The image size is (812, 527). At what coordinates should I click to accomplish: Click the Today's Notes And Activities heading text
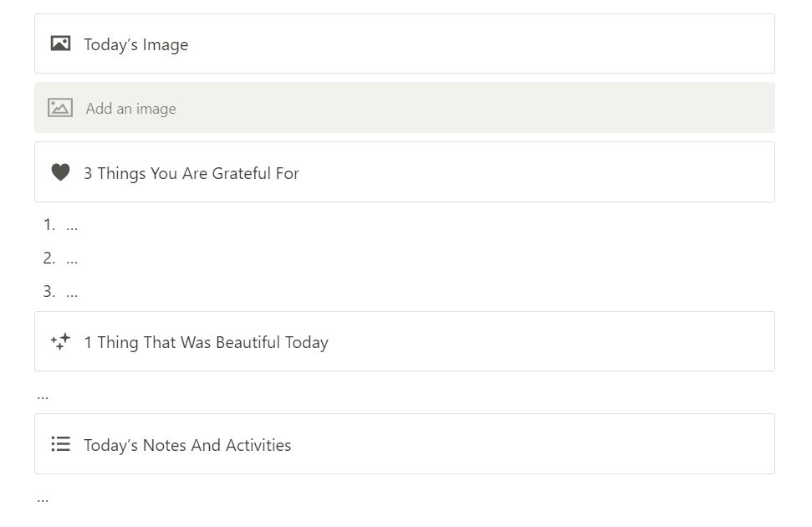click(x=187, y=446)
